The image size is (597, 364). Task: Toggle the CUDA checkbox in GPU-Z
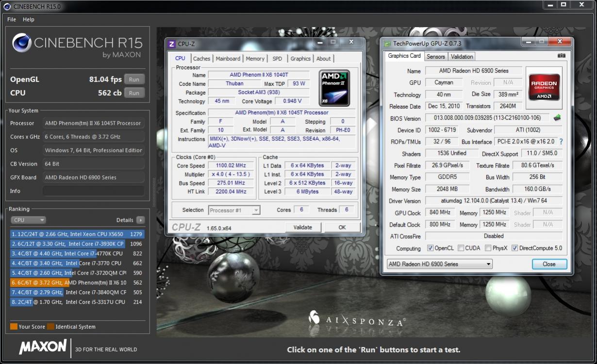click(461, 248)
